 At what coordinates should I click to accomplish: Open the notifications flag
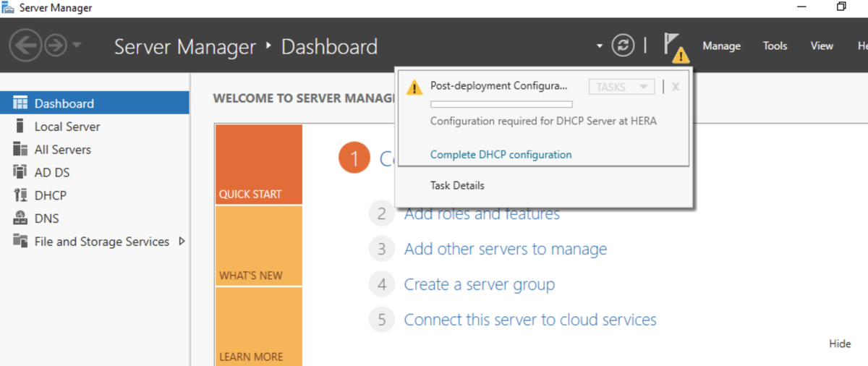(x=675, y=47)
